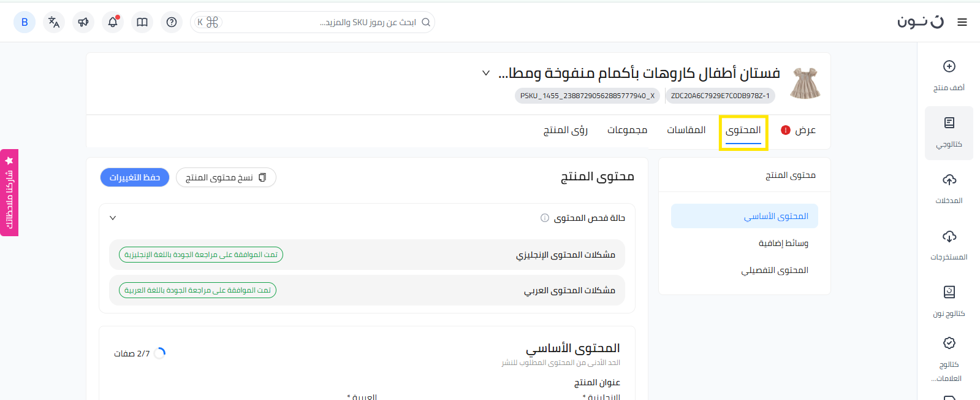The image size is (980, 400).
Task: Click the نسخ محتوى المنتج button
Action: click(226, 177)
